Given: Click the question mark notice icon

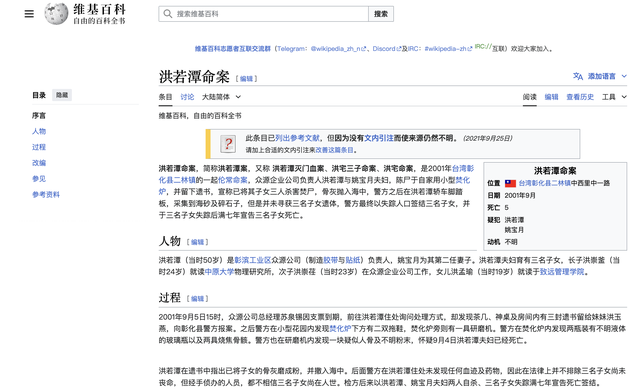Looking at the screenshot, I should pyautogui.click(x=228, y=144).
